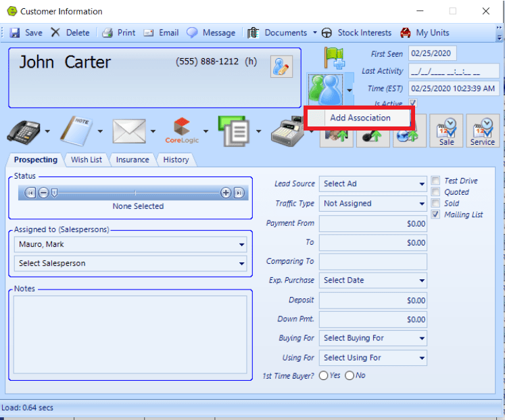Click the status slider track near the middle tick
Viewport: 505px width, 420px height.
pos(136,193)
